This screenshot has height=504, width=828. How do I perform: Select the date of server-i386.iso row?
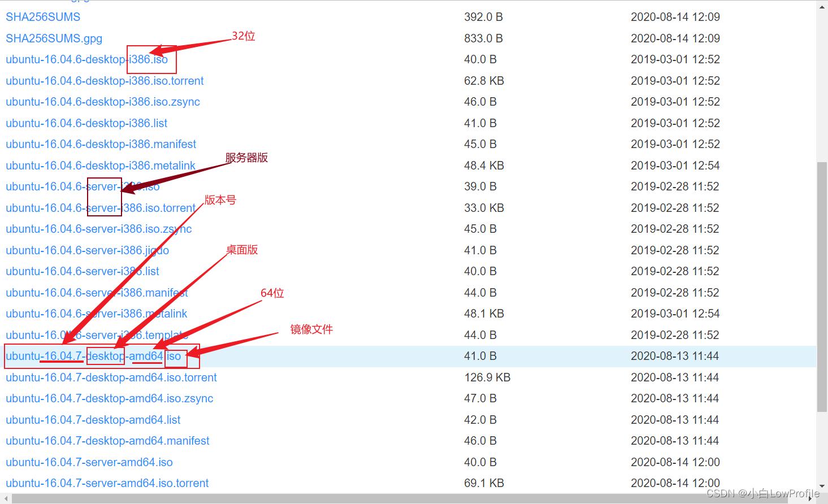click(675, 186)
